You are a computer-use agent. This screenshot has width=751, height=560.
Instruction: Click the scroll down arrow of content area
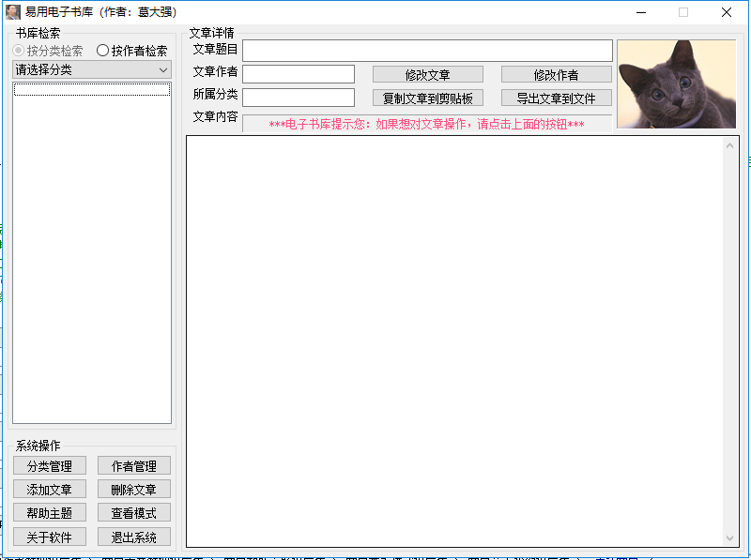click(729, 538)
